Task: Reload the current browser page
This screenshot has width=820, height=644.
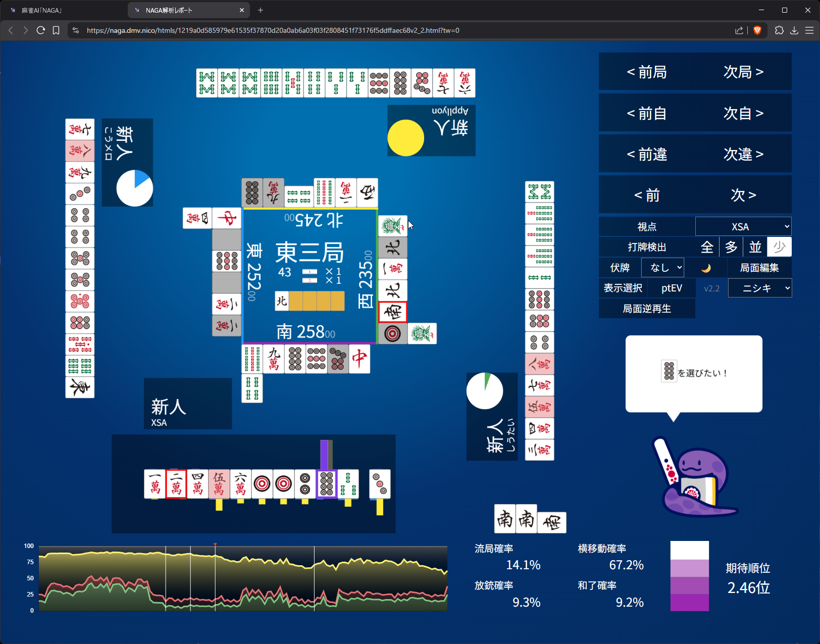Action: tap(41, 30)
